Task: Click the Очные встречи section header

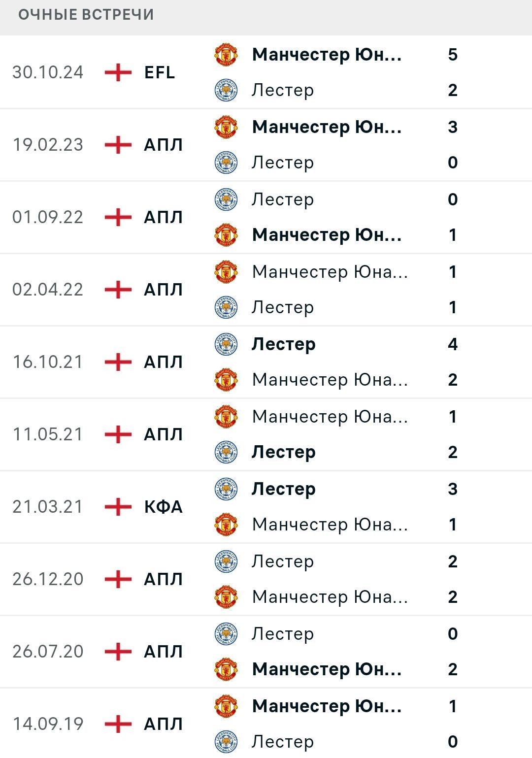Action: coord(86,15)
